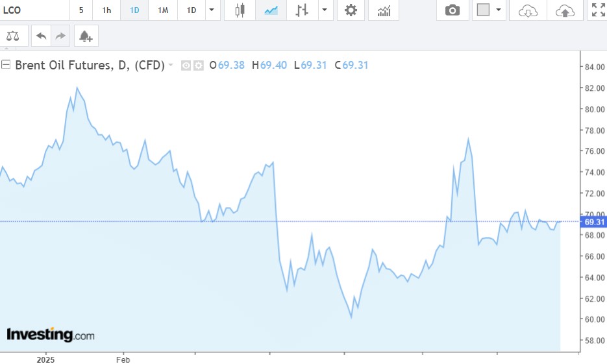This screenshot has height=364, width=607.
Task: Collapse the Brent Oil Futures legend
Action: [6, 65]
